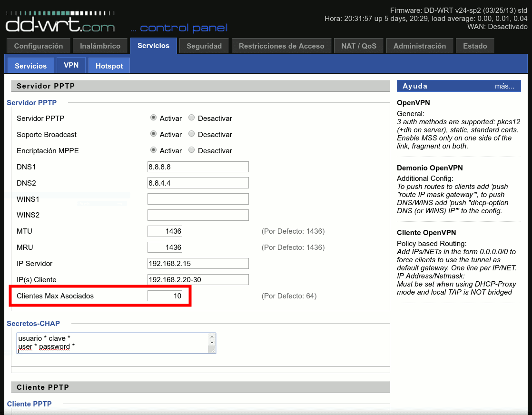Click the Clientes Max Asociados field
The image size is (532, 415).
tap(165, 296)
